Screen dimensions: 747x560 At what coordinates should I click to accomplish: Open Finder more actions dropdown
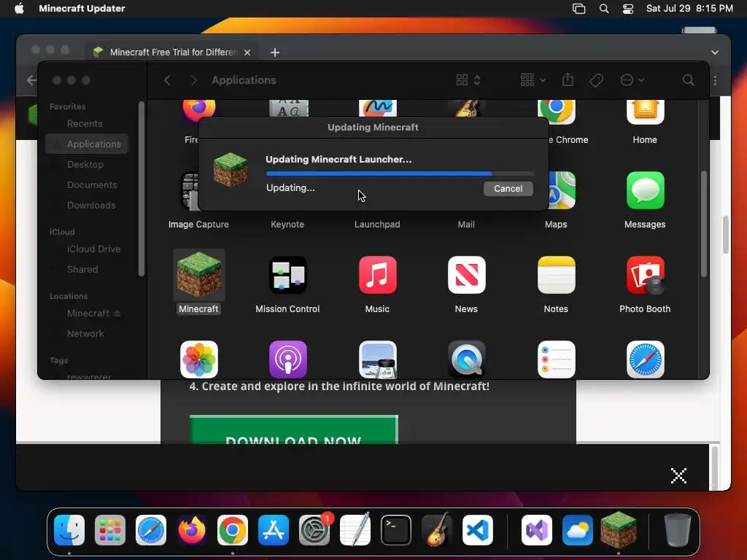point(632,80)
